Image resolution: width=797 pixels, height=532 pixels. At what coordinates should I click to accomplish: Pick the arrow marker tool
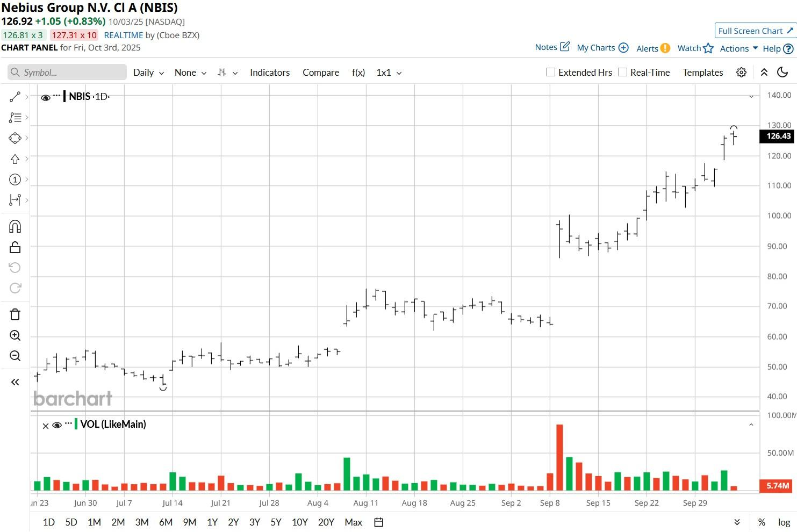pos(15,159)
